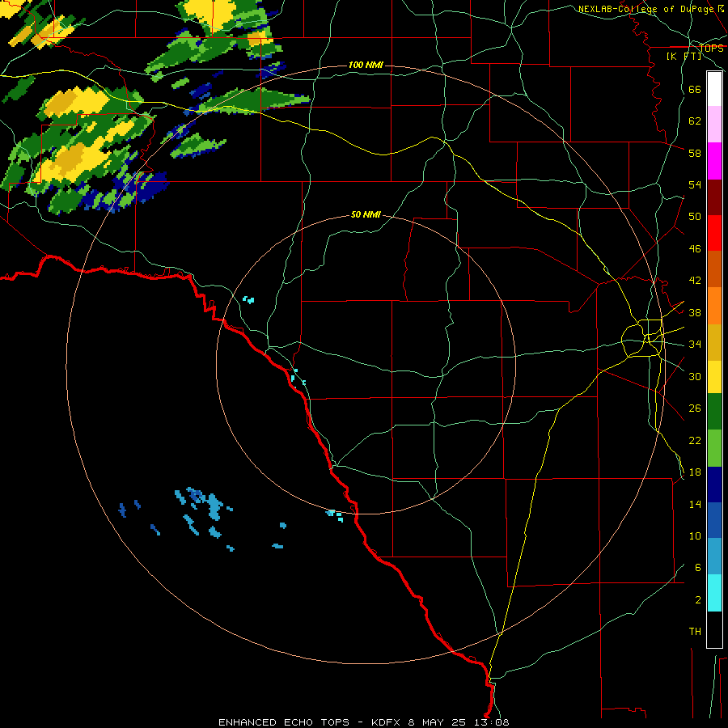Click the "TH" threshold label
This screenshot has height=728, width=728.
695,632
